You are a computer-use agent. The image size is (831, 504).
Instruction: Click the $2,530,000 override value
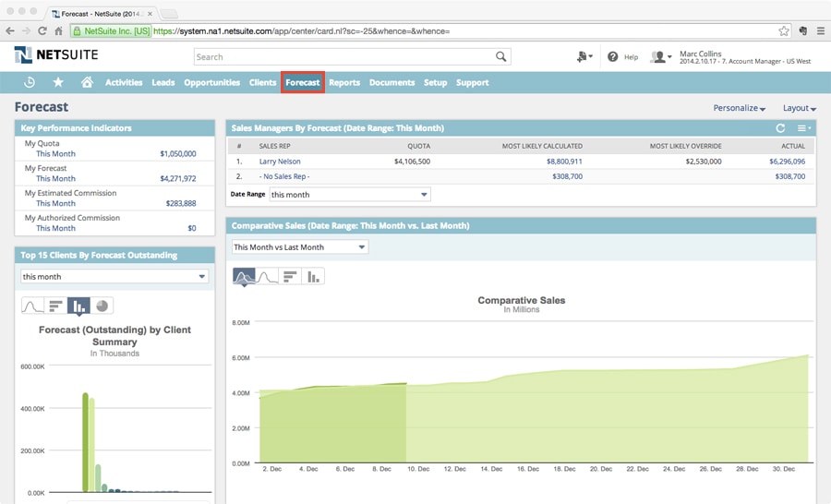[x=704, y=162]
